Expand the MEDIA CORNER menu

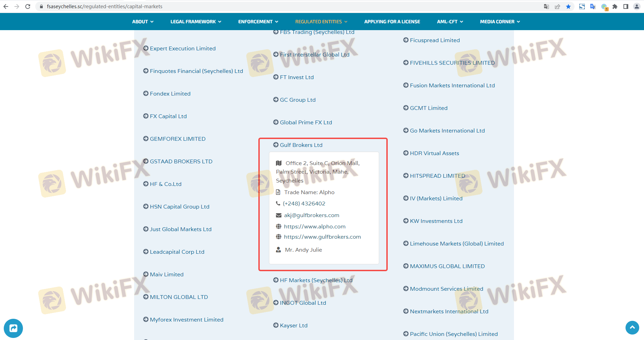pos(500,22)
